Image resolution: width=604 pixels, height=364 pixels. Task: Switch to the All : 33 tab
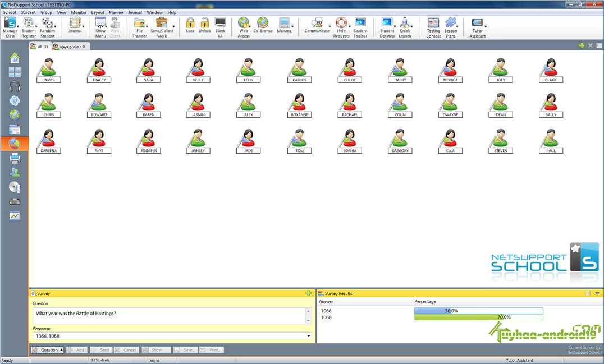point(39,47)
